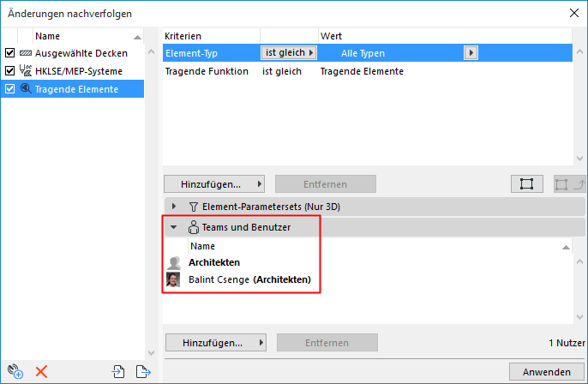The width and height of the screenshot is (588, 384).
Task: Click the upper Entfernen button
Action: (x=326, y=184)
